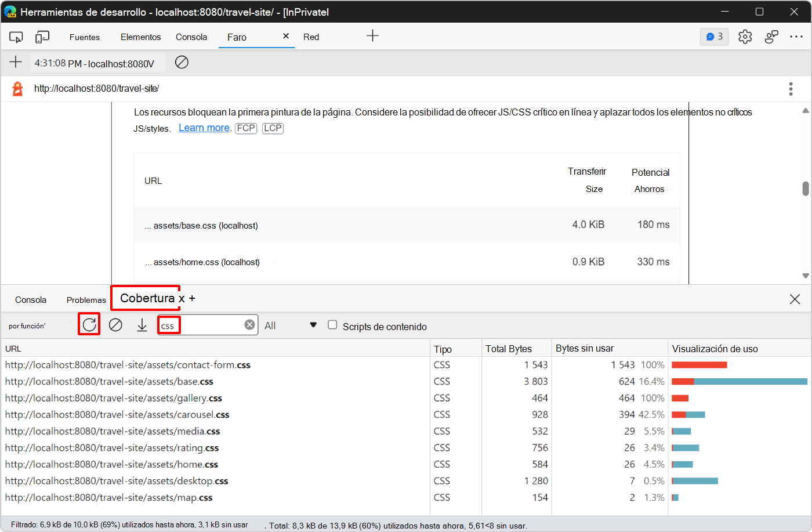Select the contact-form.css coverage row
812x532 pixels.
click(406, 365)
